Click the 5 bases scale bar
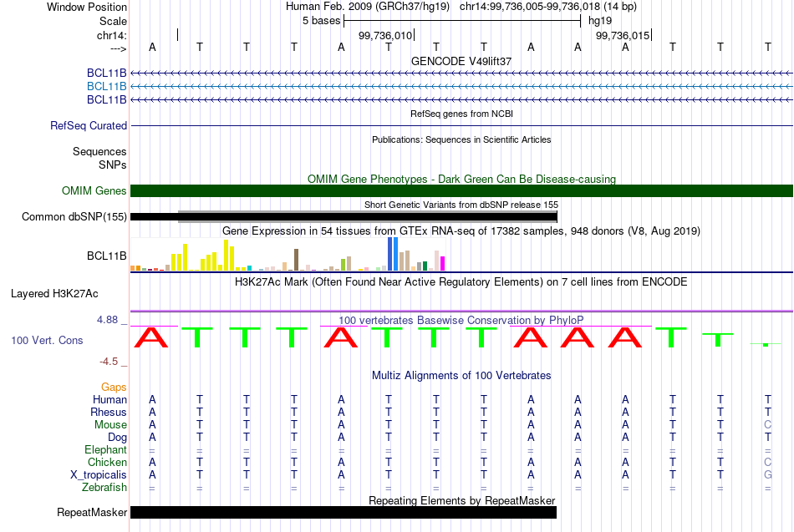Image resolution: width=794 pixels, height=532 pixels. (462, 21)
